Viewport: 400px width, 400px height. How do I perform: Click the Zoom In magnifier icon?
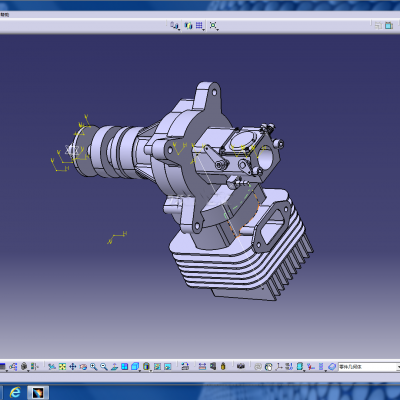coord(94,367)
